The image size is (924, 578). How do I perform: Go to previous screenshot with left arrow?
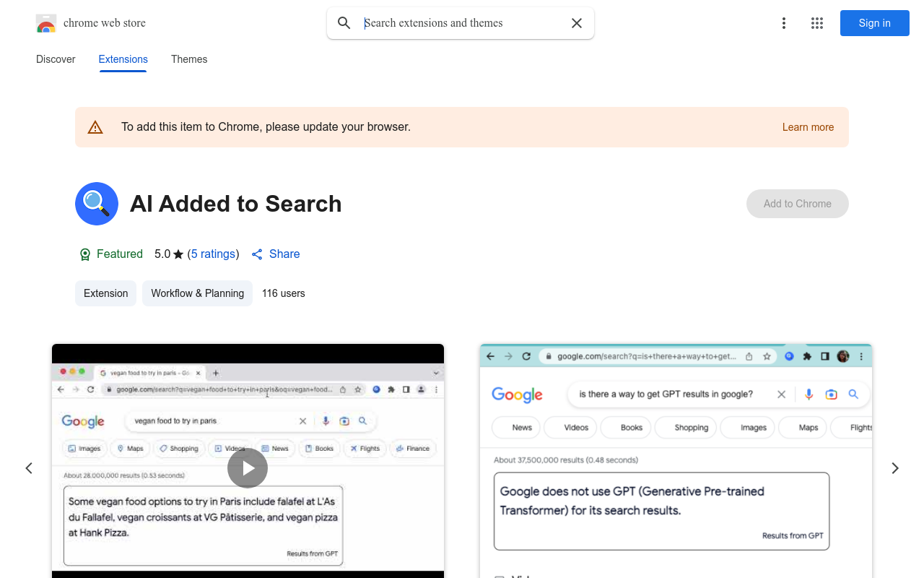[29, 468]
